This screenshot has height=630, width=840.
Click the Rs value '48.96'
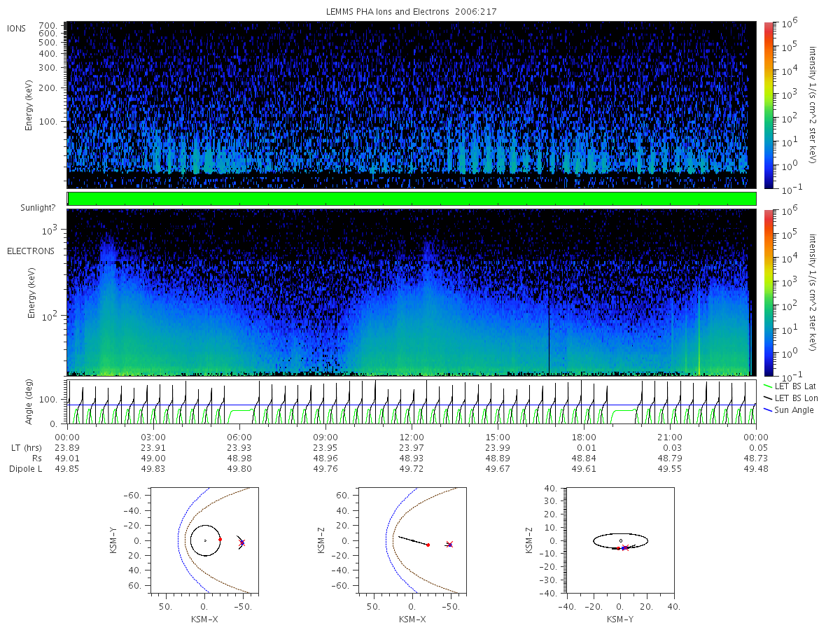(325, 458)
